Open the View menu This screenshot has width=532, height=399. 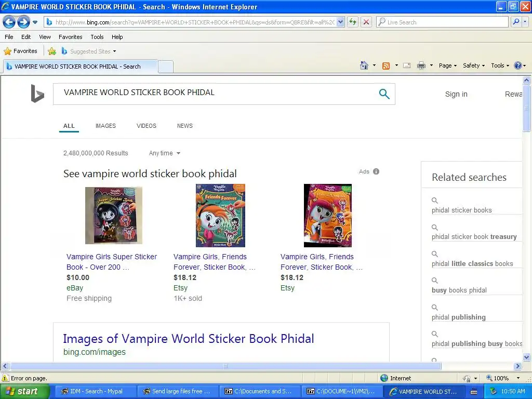click(45, 37)
